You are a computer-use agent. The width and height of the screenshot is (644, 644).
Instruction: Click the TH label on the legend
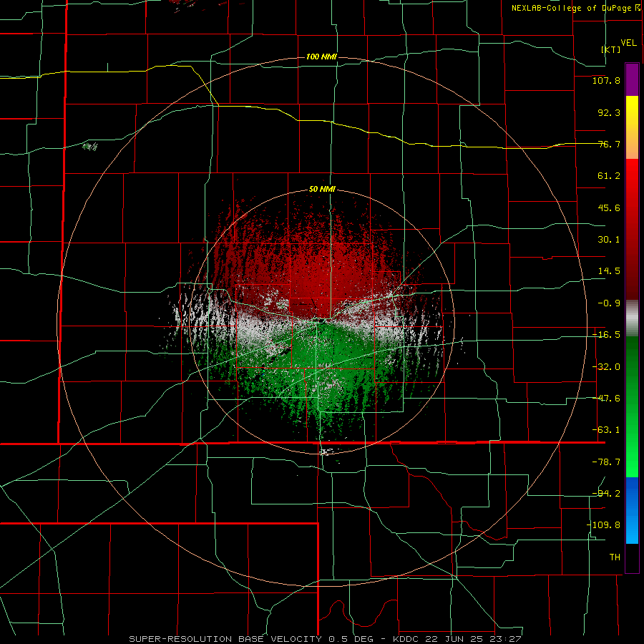(615, 557)
